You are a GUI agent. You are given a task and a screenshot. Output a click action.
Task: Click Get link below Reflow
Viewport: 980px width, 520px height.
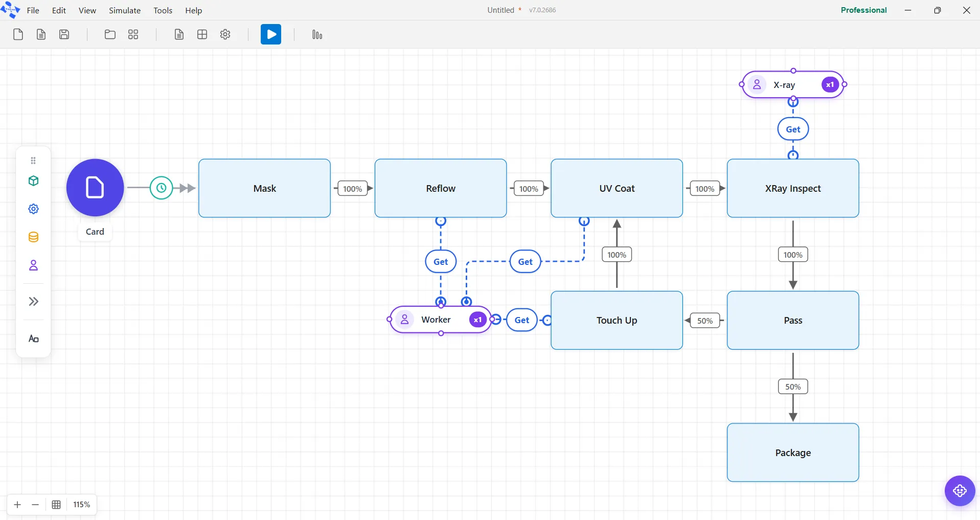coord(441,262)
